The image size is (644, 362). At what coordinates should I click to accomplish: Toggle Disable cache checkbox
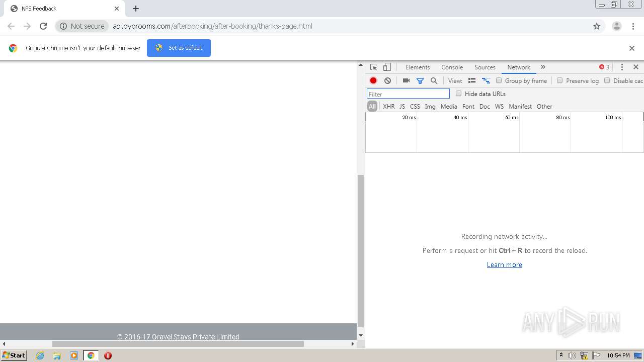click(607, 80)
